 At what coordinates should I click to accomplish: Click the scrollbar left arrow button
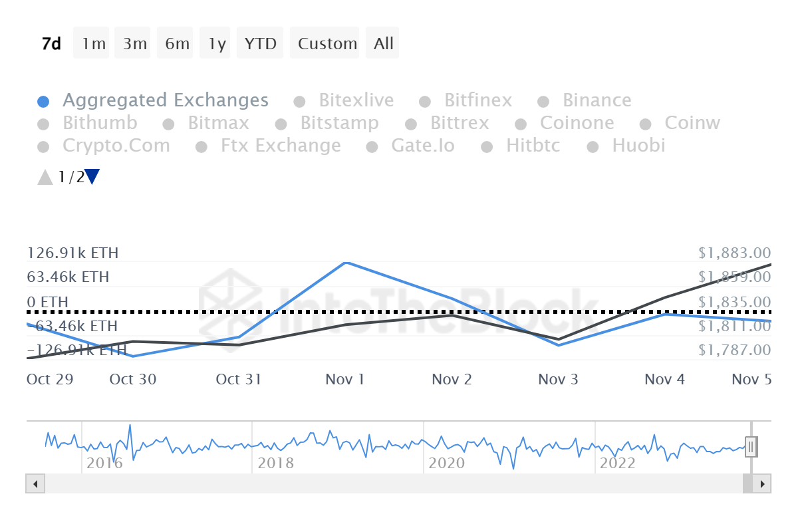pos(35,483)
